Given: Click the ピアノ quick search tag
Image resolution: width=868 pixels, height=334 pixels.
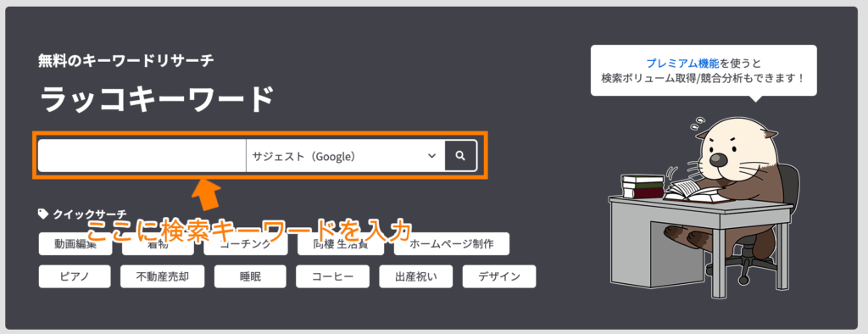Looking at the screenshot, I should (75, 276).
